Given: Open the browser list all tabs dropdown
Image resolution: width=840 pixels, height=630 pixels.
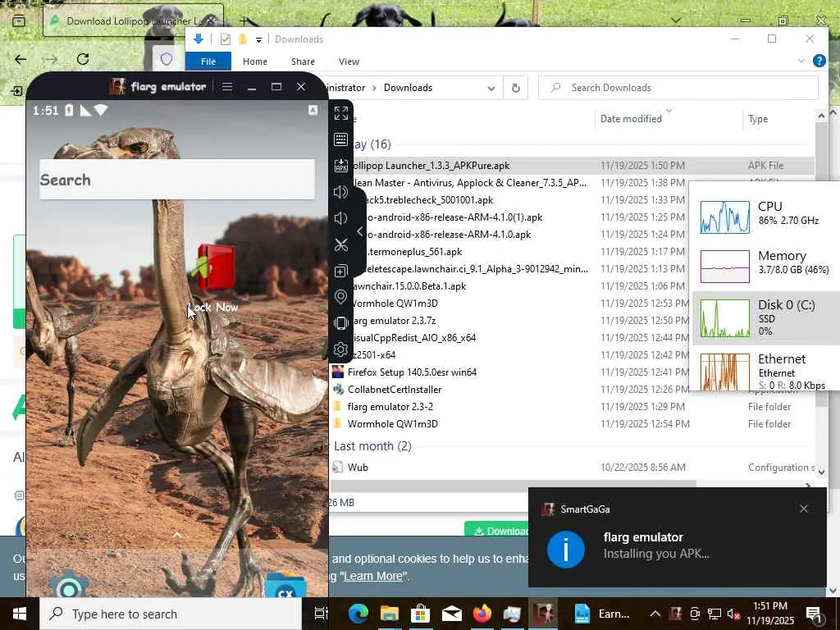Looking at the screenshot, I should (x=676, y=21).
